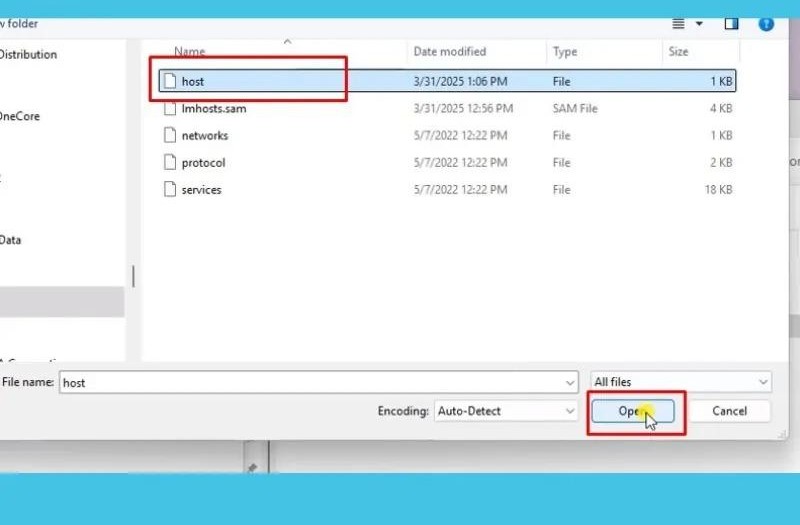Click the Cancel button
The image size is (800, 525).
[x=729, y=411]
